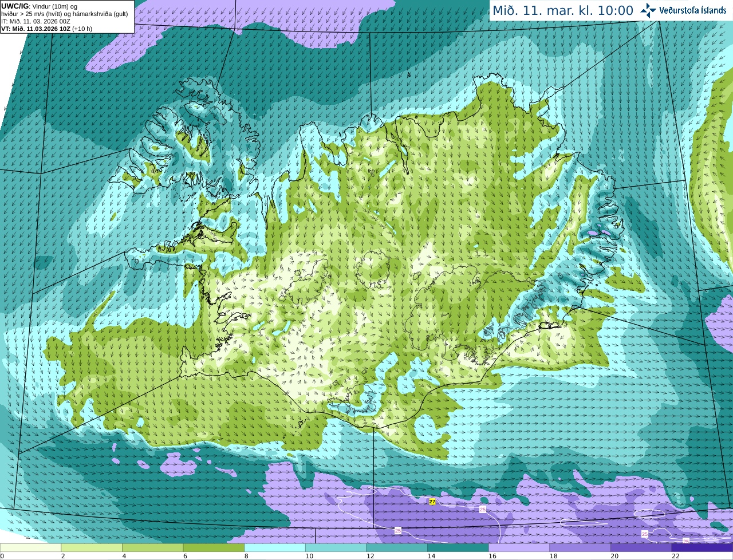Click the scale number 12 on the legend
The width and height of the screenshot is (733, 560).
(371, 556)
